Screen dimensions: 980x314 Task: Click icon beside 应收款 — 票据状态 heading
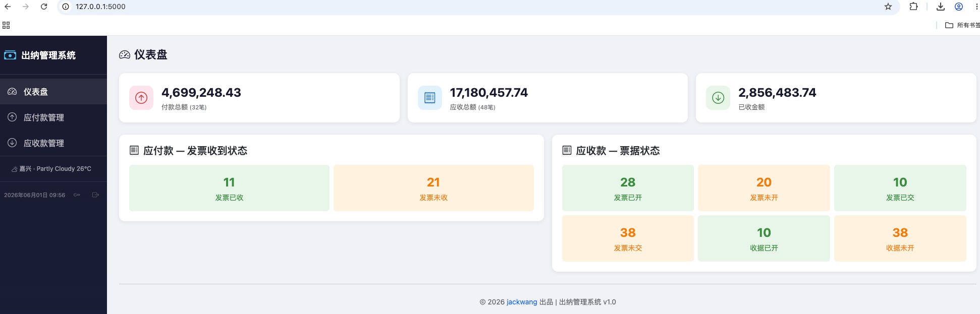click(x=567, y=150)
